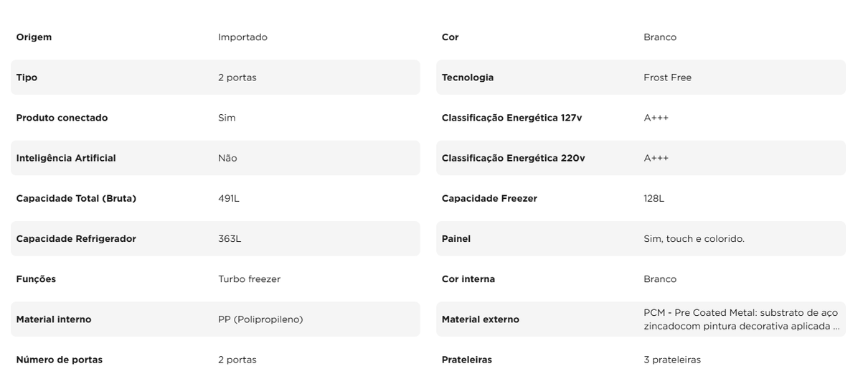Screen dimensions: 868x379
Task: Select the '491L' total capacity value
Action: coord(229,199)
